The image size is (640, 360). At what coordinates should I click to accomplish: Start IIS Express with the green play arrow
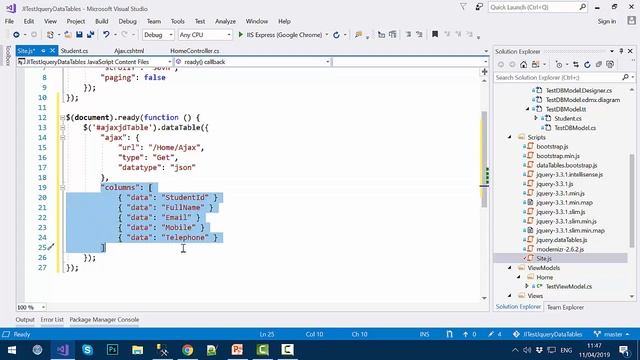point(240,35)
